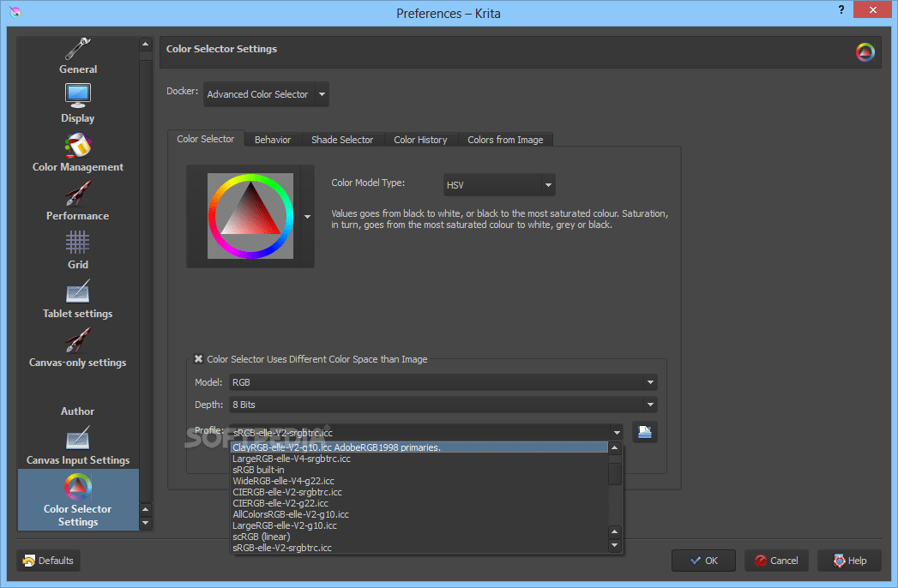Click the color triangle icon in the header

(x=865, y=51)
